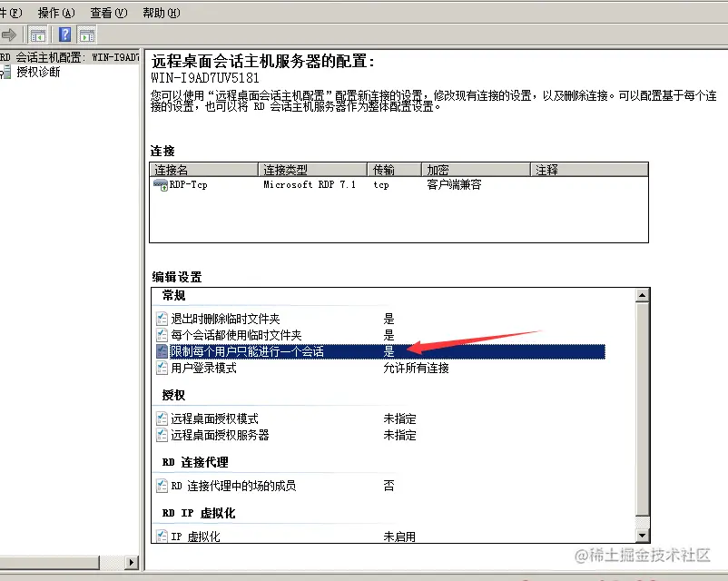728x581 pixels.
Task: Click the tcp transport cell
Action: [x=381, y=185]
